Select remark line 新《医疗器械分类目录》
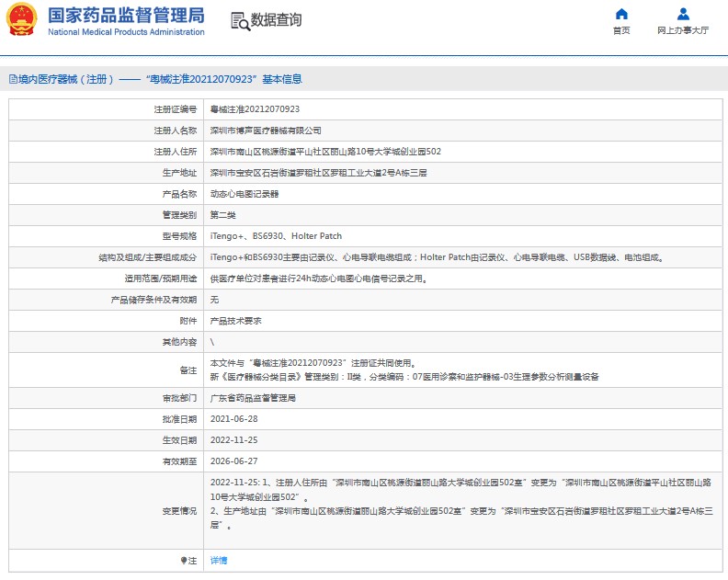Viewport: 728px width, 580px height. (404, 377)
